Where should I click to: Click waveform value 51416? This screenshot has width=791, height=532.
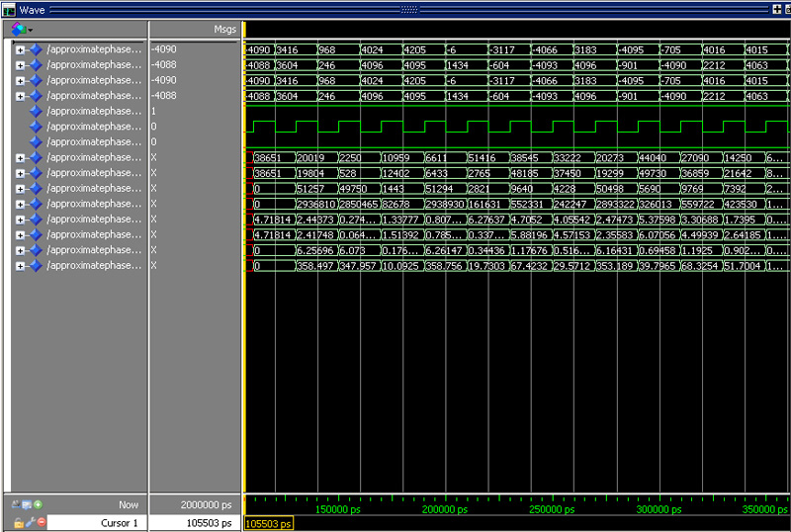(482, 158)
